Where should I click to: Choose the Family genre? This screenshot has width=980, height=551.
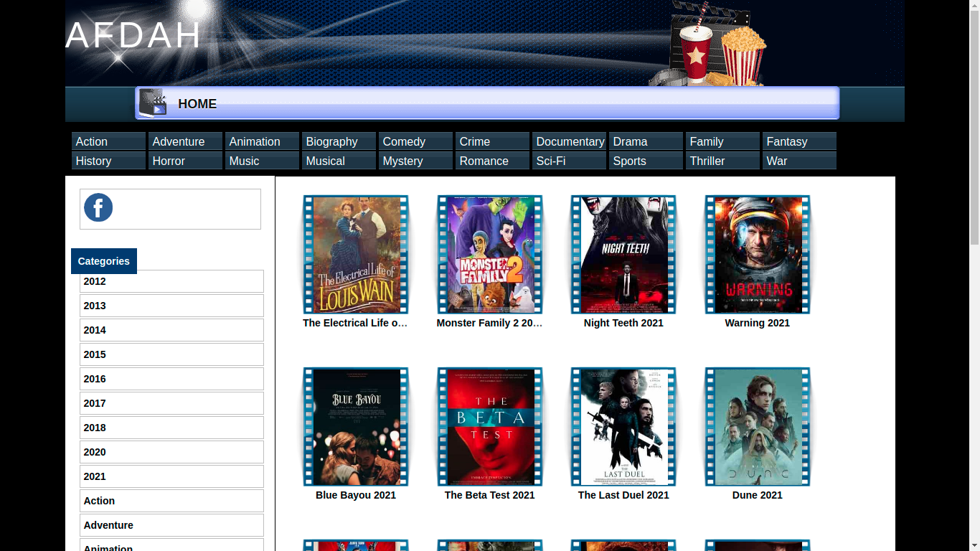[722, 141]
